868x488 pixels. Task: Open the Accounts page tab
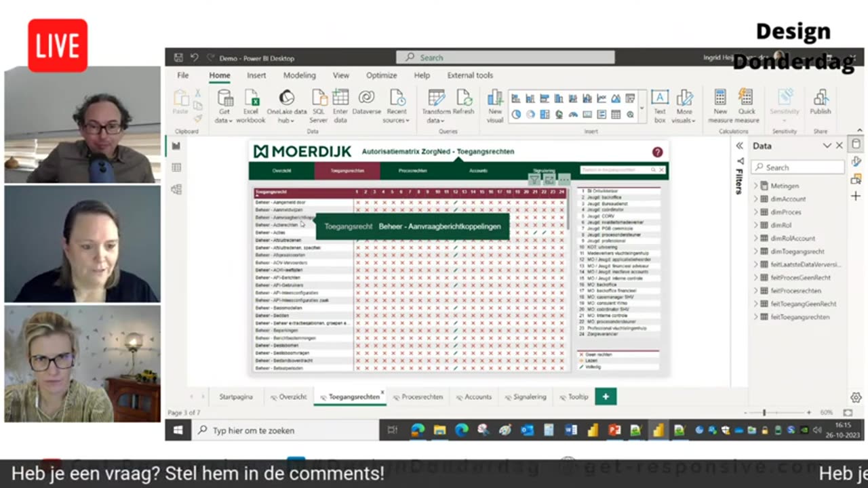(x=473, y=396)
